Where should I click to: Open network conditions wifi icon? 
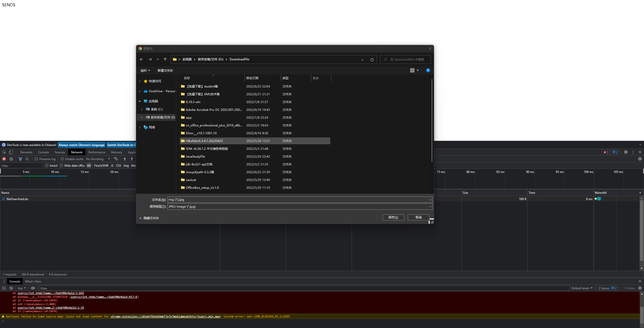(116, 159)
